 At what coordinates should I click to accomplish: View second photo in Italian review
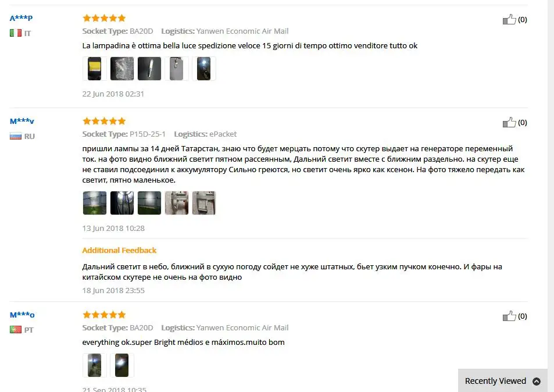pos(122,69)
